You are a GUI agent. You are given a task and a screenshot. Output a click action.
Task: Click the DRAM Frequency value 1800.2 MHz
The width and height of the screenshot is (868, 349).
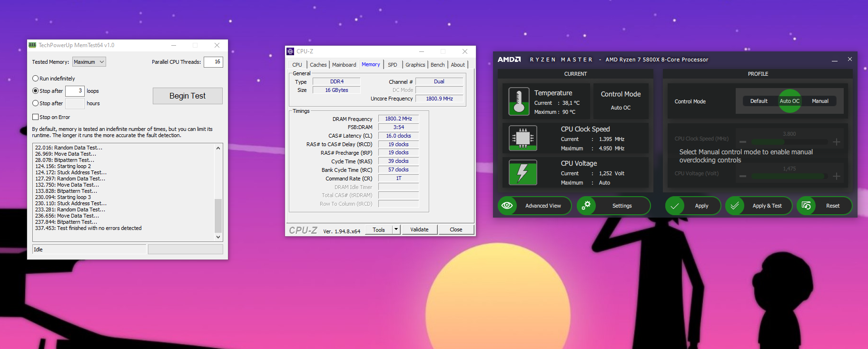point(398,119)
